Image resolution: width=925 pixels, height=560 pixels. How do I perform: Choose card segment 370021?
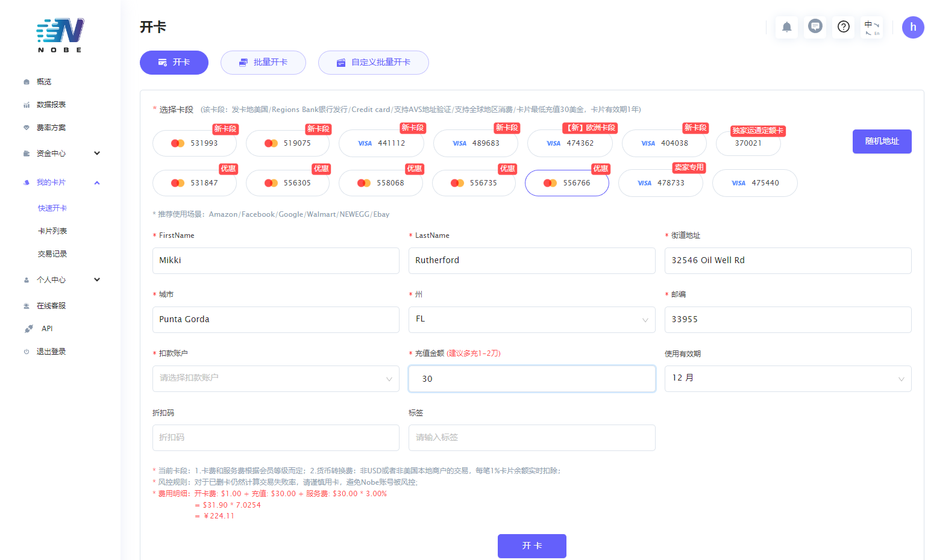(748, 143)
